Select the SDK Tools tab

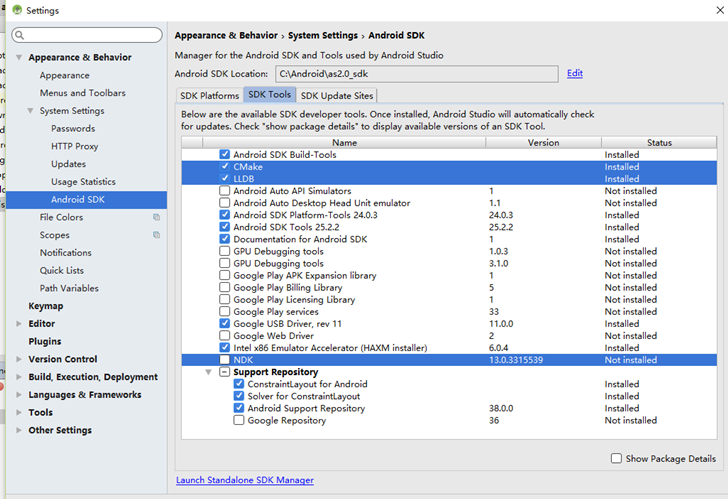coord(269,94)
